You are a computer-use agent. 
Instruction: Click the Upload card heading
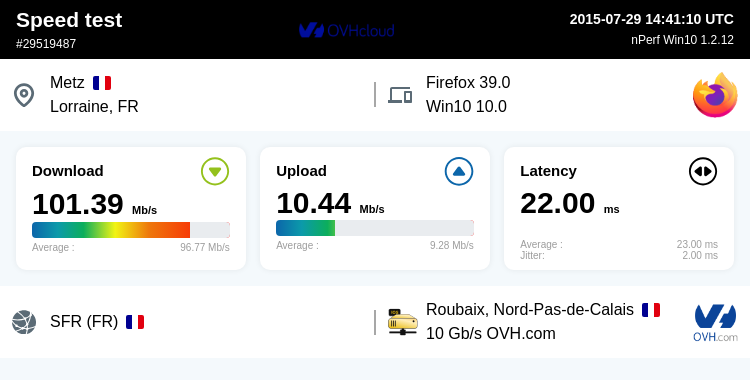[x=301, y=171]
